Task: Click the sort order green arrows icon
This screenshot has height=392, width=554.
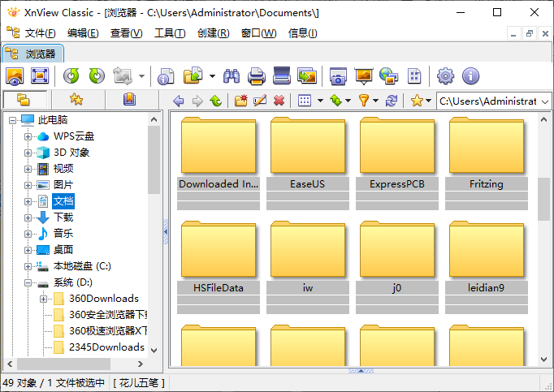Action: tap(336, 101)
